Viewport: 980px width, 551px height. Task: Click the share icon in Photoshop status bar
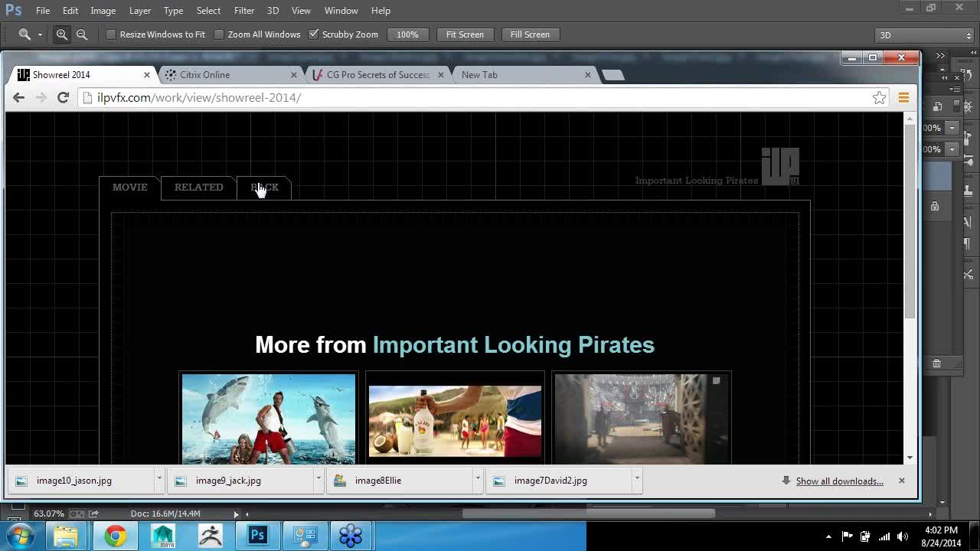tap(93, 514)
